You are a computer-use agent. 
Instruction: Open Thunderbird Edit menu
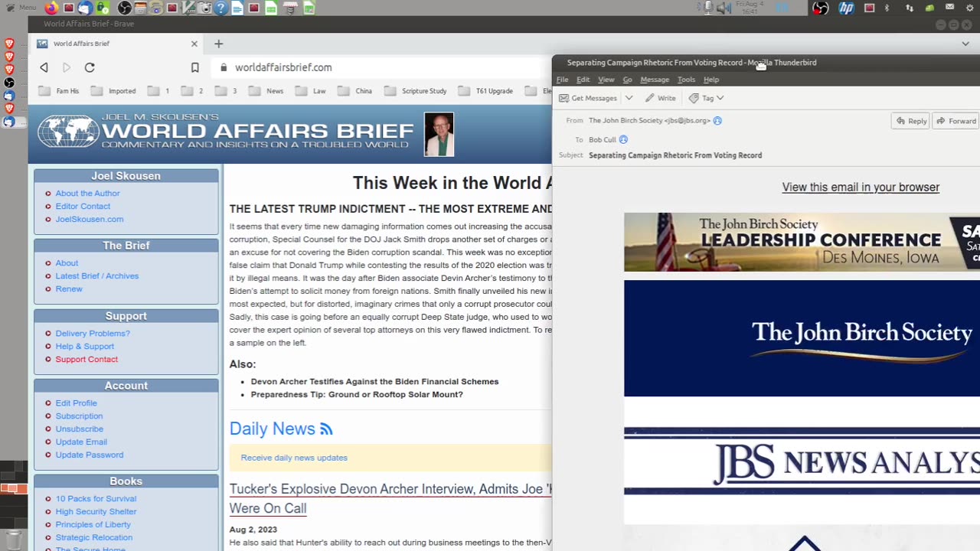pyautogui.click(x=583, y=80)
